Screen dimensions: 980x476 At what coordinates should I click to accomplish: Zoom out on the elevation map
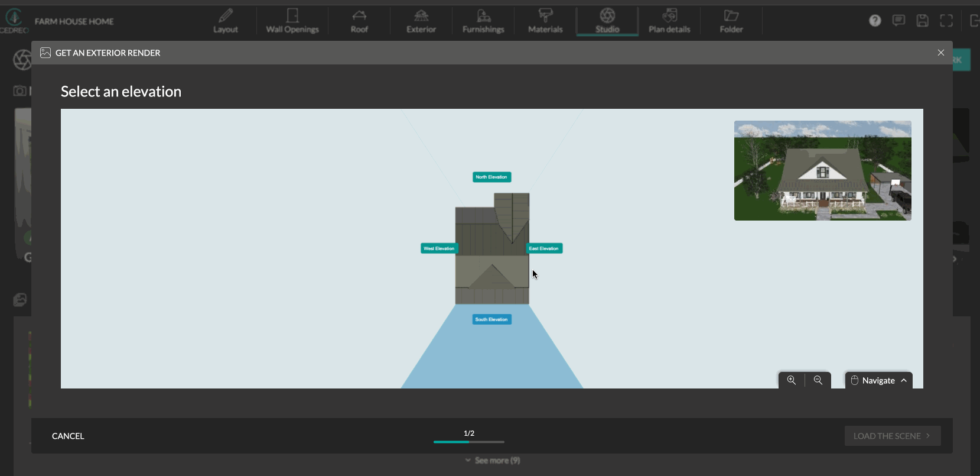click(x=818, y=380)
